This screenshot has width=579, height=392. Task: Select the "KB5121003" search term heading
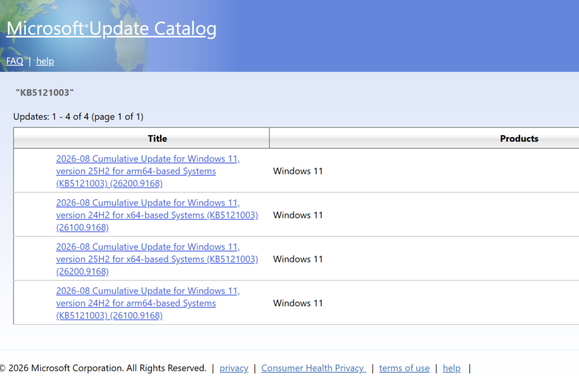point(45,93)
